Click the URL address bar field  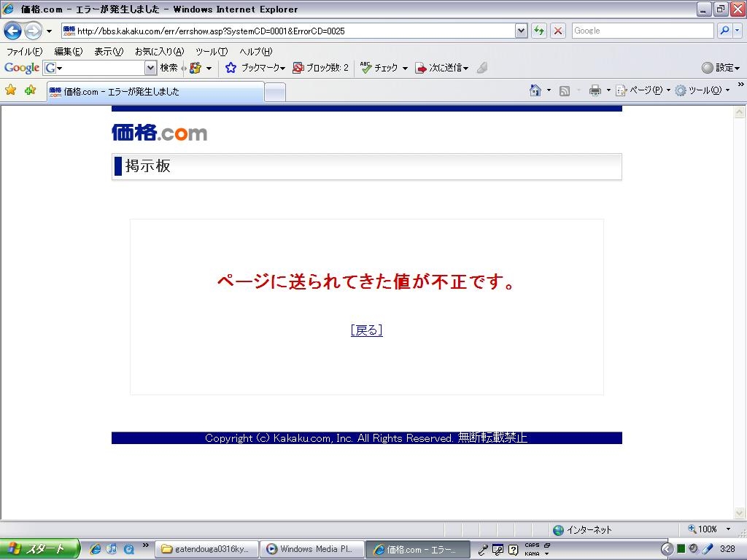click(287, 31)
